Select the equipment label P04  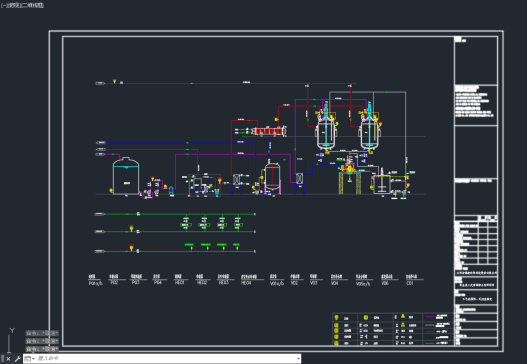158,283
